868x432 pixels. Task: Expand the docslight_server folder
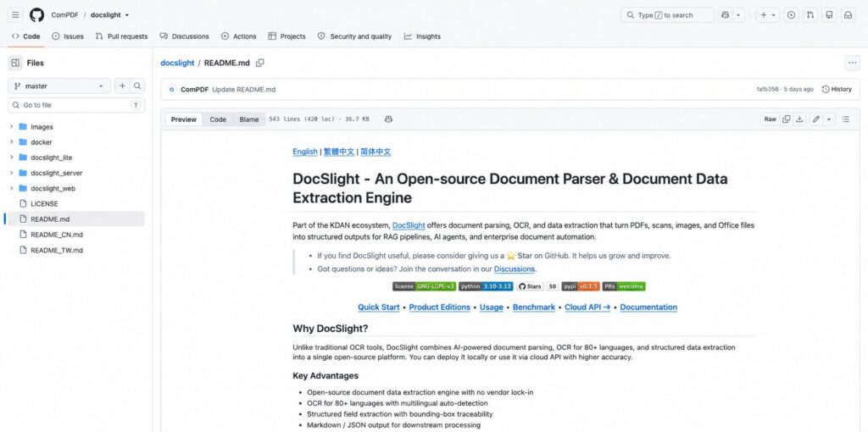(x=11, y=173)
